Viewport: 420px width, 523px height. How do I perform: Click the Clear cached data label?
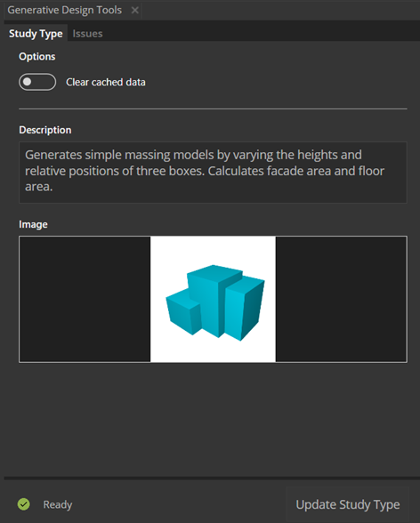point(106,82)
